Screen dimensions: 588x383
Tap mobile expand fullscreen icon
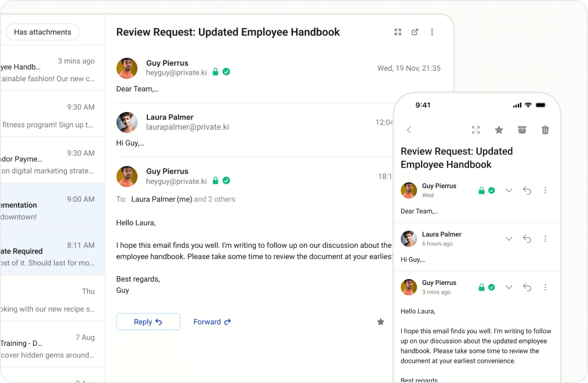pyautogui.click(x=476, y=130)
